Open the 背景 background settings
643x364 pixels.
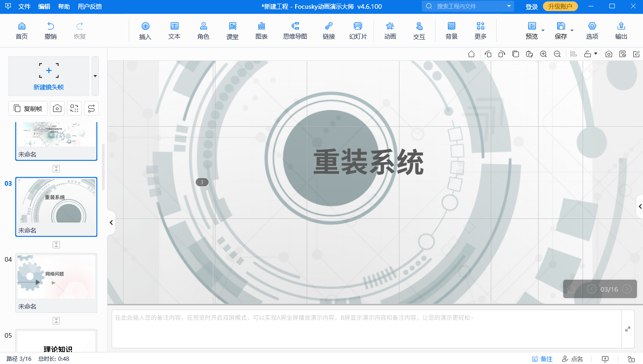[x=452, y=30]
